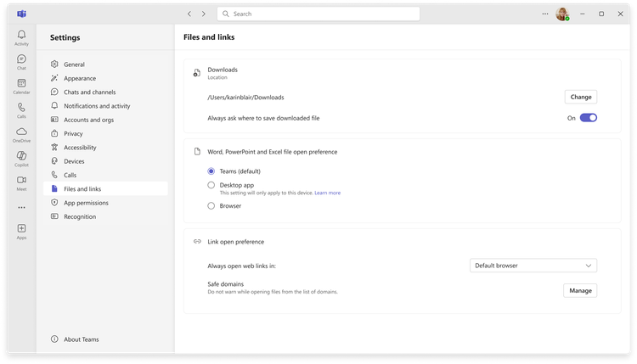Click the Privacy lock icon
Viewport: 637px width, 364px height.
(54, 133)
